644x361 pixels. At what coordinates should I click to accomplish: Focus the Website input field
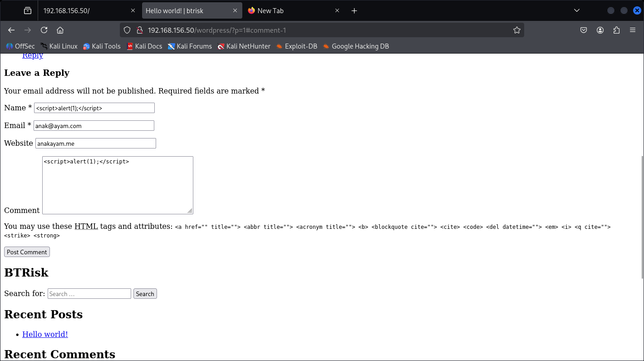[96, 143]
